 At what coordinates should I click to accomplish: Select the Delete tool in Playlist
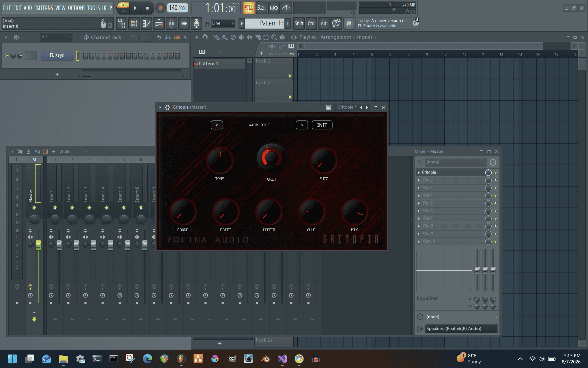coord(233,37)
